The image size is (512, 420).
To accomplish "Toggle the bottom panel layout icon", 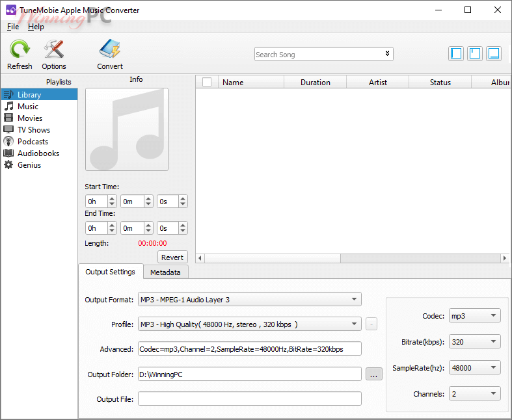I will [494, 53].
